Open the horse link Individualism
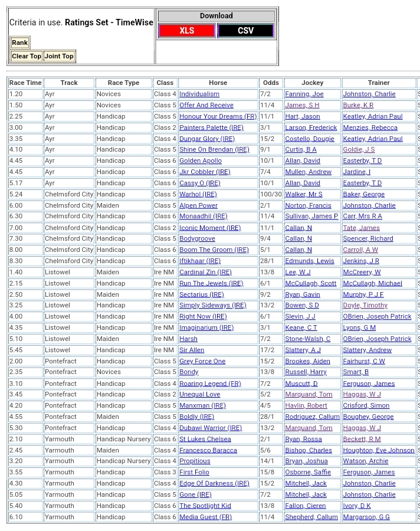Screen dimensions: 420x531 click(199, 94)
